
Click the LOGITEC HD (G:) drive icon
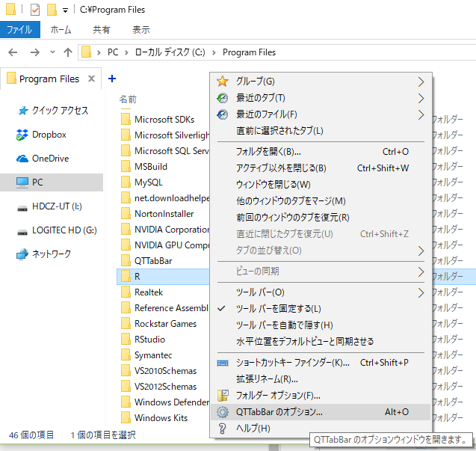pyautogui.click(x=22, y=232)
